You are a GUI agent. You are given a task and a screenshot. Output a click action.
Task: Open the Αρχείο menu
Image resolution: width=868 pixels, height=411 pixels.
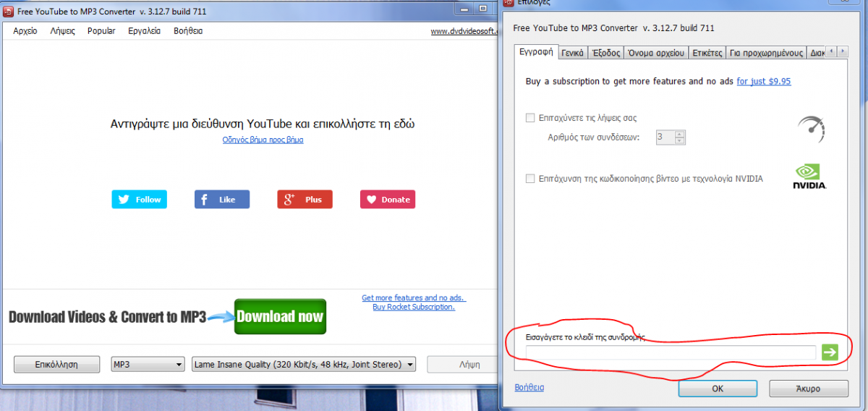(25, 31)
